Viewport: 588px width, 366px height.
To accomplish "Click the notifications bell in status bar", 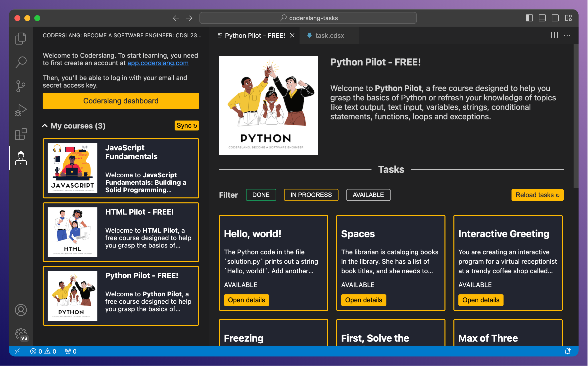I will tap(568, 351).
